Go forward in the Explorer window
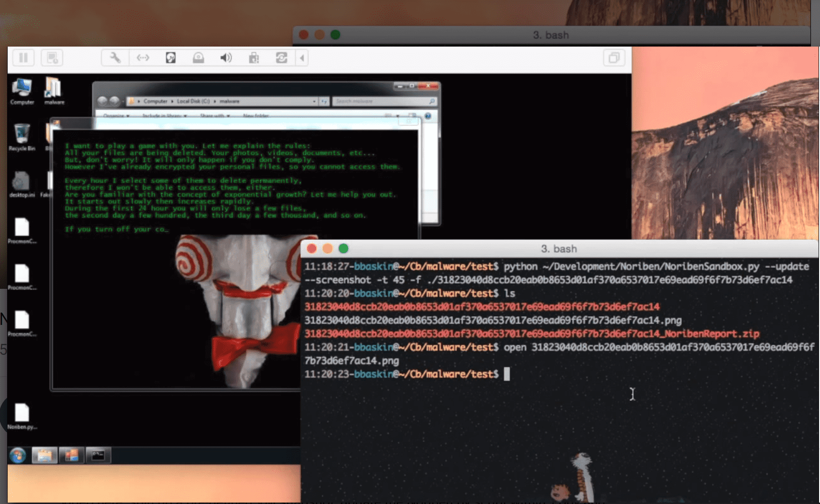This screenshot has width=820, height=504. [114, 101]
